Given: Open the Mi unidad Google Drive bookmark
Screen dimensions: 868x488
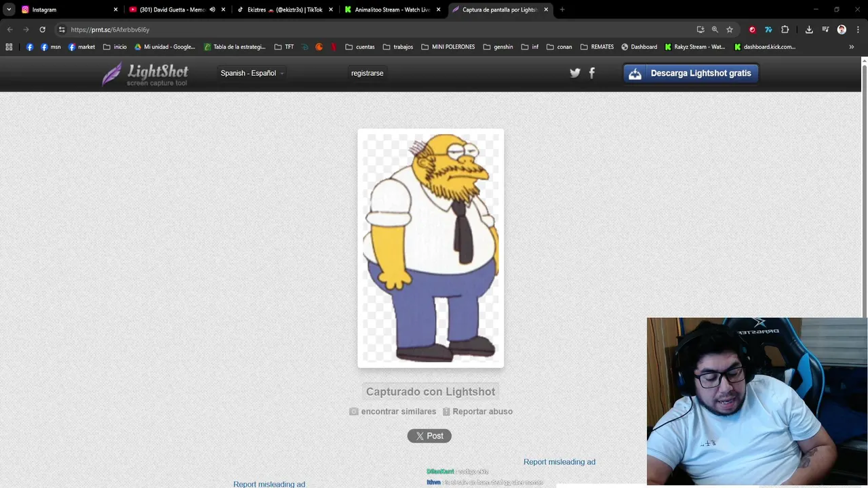Looking at the screenshot, I should tap(165, 47).
